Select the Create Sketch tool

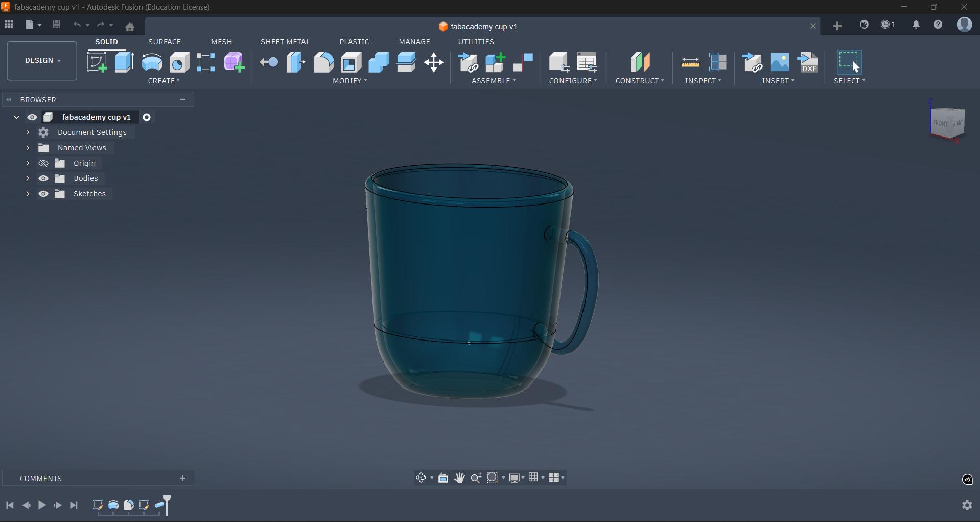[x=97, y=62]
